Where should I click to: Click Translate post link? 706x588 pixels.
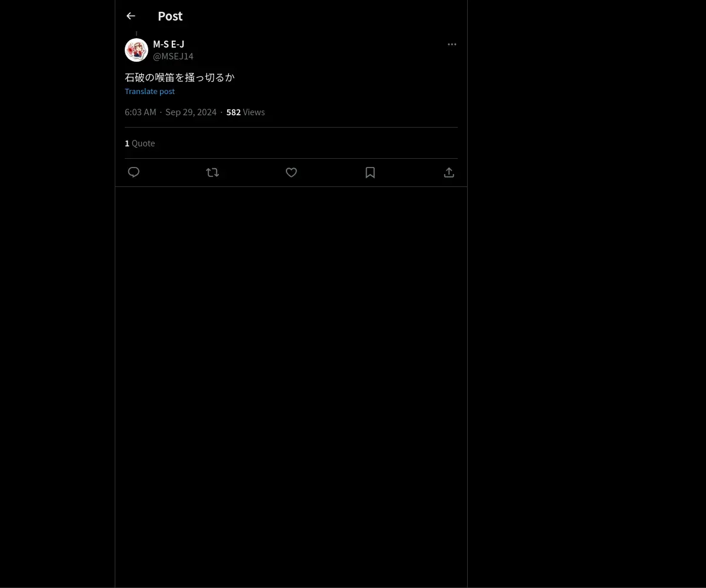[149, 91]
